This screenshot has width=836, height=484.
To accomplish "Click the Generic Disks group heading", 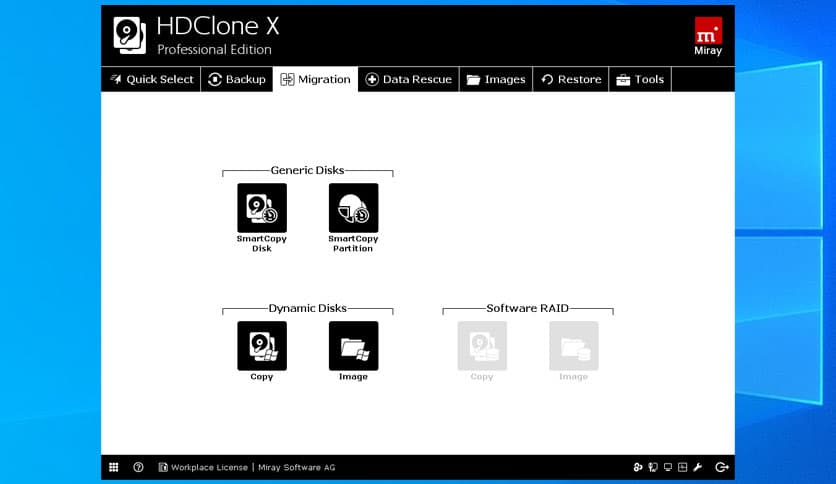I will (308, 170).
